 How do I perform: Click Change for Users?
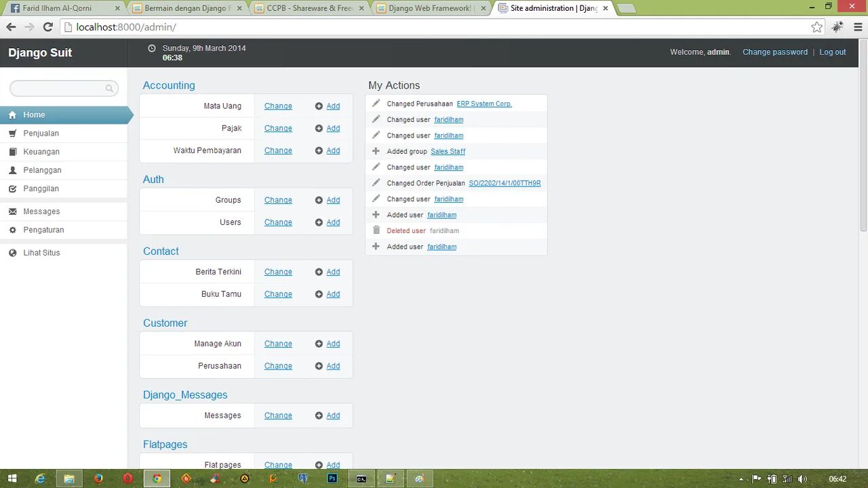click(278, 223)
